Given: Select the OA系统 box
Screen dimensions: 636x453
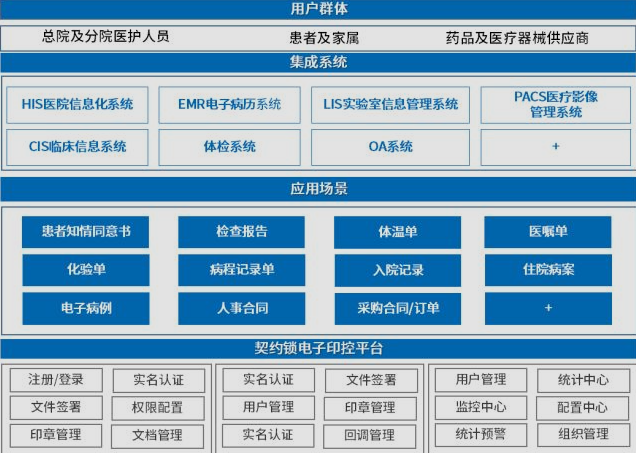Looking at the screenshot, I should pyautogui.click(x=390, y=147).
